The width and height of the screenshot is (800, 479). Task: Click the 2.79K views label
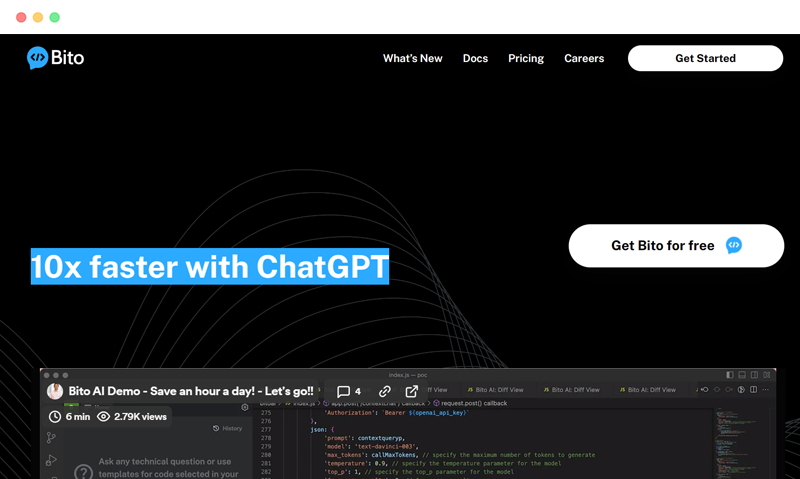[140, 417]
